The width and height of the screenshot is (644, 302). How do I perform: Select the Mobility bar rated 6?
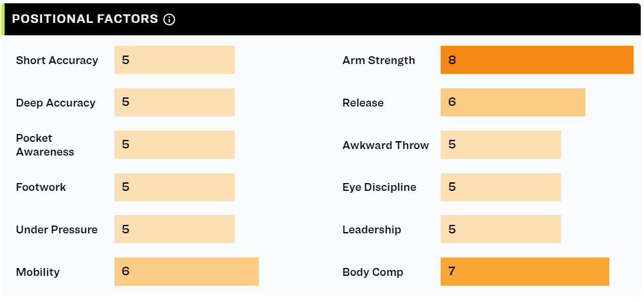tap(186, 271)
